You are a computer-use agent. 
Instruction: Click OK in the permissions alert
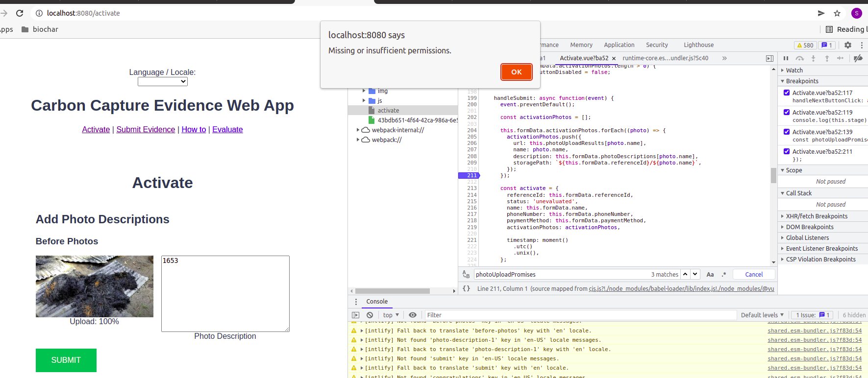click(517, 72)
